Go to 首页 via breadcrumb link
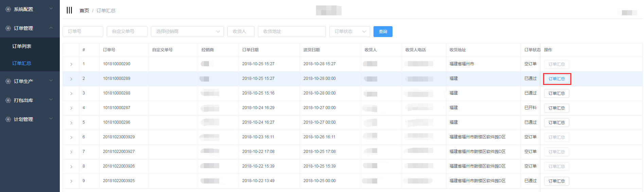Image resolution: width=644 pixels, height=192 pixels. [x=84, y=11]
